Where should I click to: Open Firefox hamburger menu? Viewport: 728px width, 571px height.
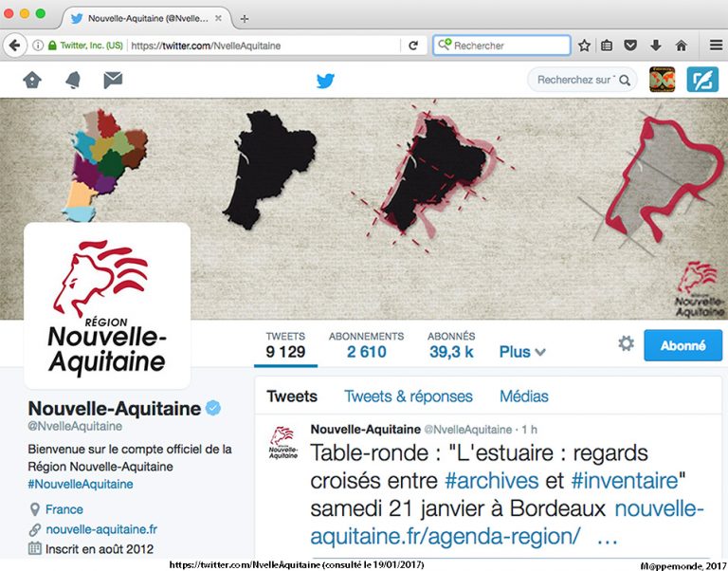tap(716, 46)
